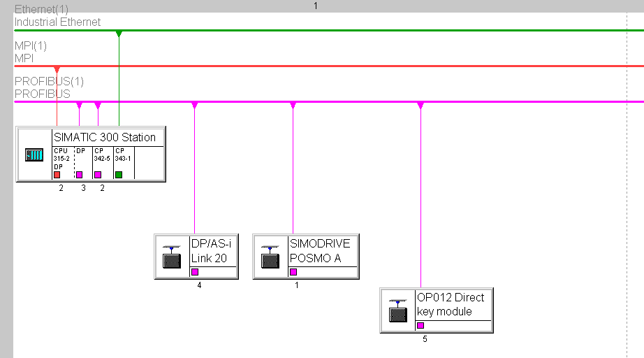Click the SIMODRIVE POSMO A label

pyautogui.click(x=320, y=251)
